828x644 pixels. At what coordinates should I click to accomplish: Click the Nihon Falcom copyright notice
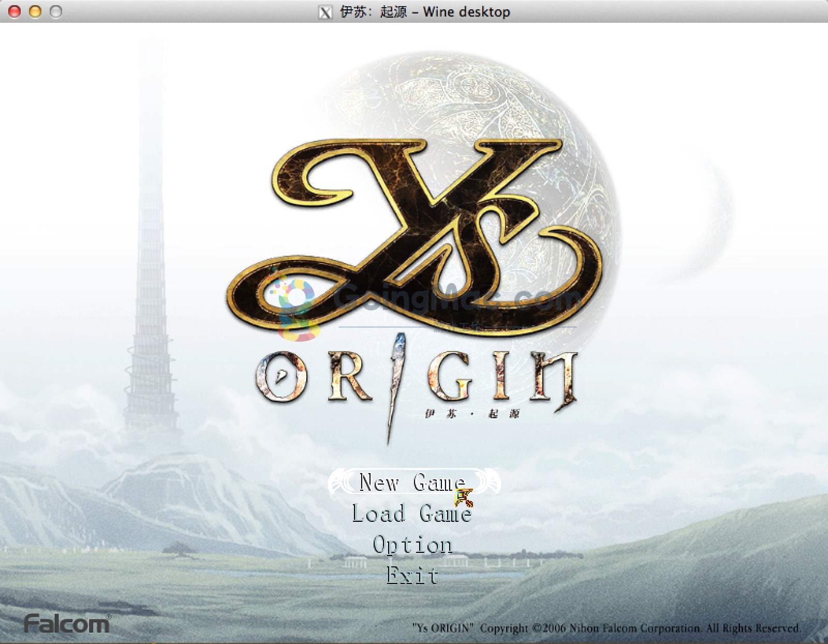607,628
